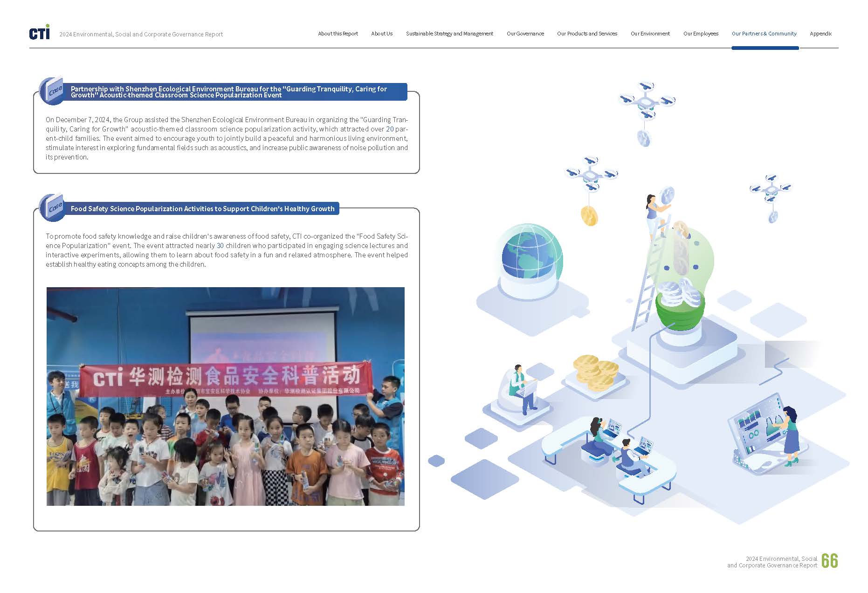Click the paragraph starting 'On December 7, 2024'

click(227, 138)
